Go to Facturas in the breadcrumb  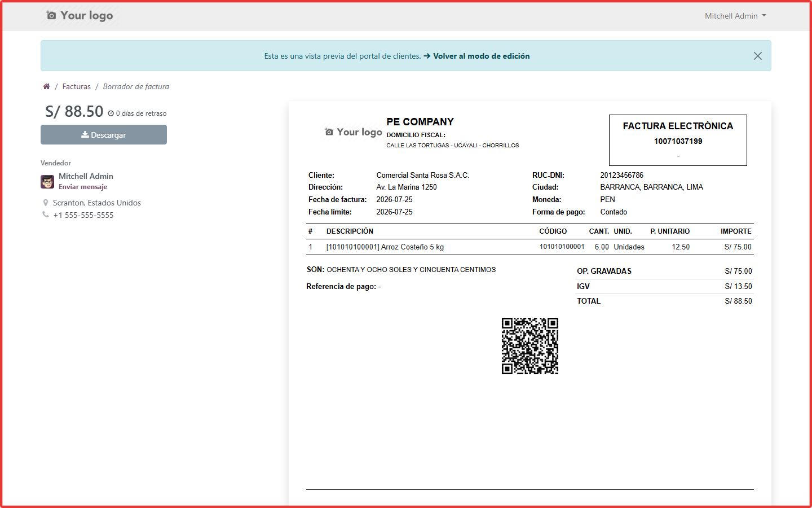pos(77,86)
